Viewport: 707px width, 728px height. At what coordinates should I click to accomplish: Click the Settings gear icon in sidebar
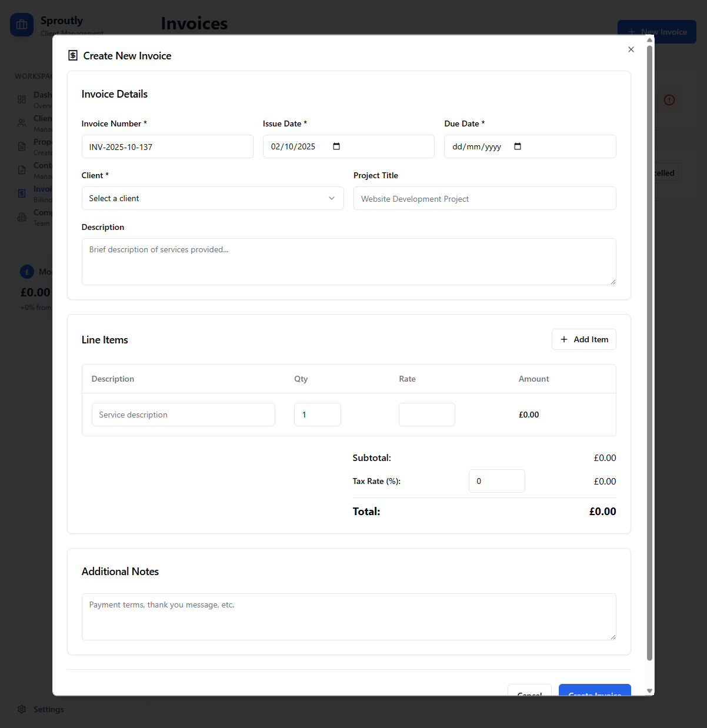tap(22, 709)
